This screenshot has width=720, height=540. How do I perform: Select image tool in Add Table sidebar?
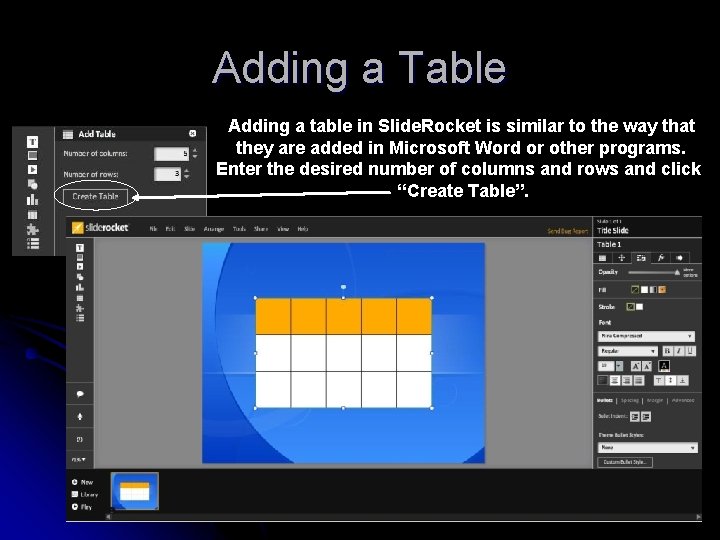(x=32, y=156)
